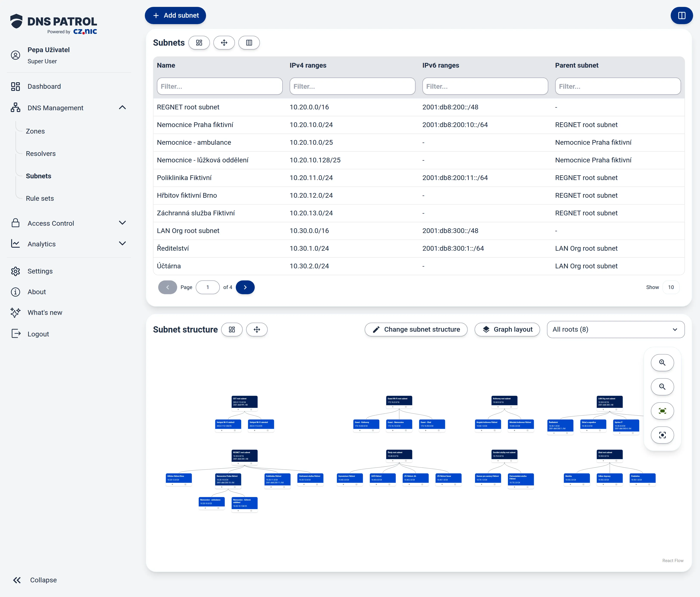Image resolution: width=700 pixels, height=597 pixels.
Task: Zoom out of the subnet graph
Action: [662, 387]
